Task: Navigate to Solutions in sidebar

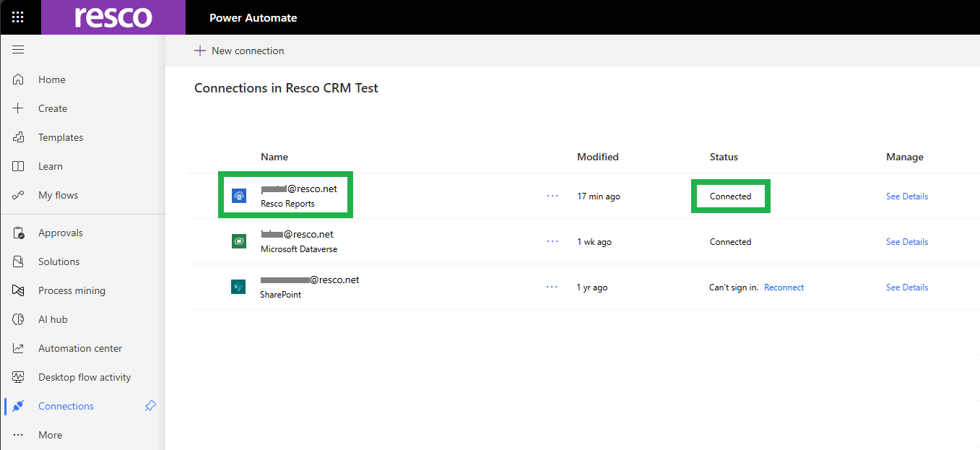Action: point(58,261)
